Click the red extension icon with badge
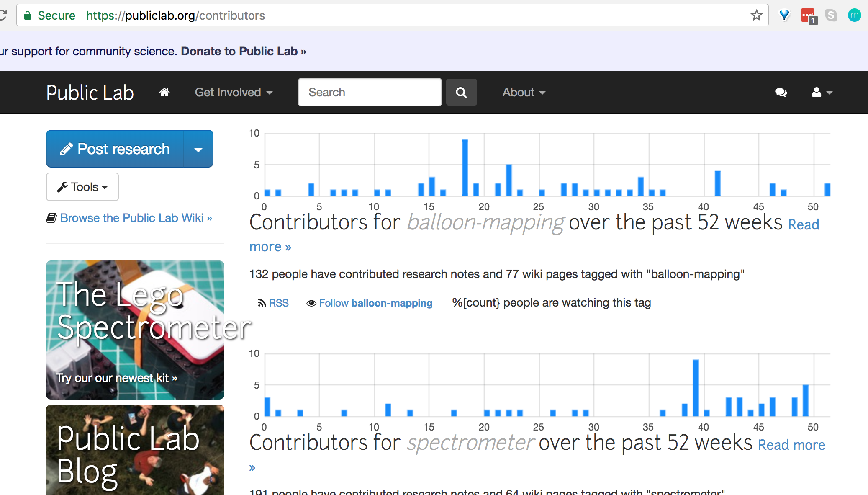This screenshot has width=868, height=495. pyautogui.click(x=808, y=16)
